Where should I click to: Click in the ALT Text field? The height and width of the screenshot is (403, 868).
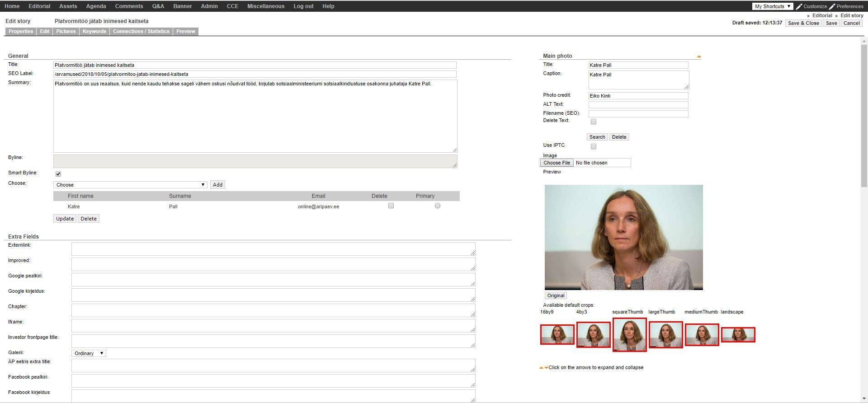pos(638,105)
